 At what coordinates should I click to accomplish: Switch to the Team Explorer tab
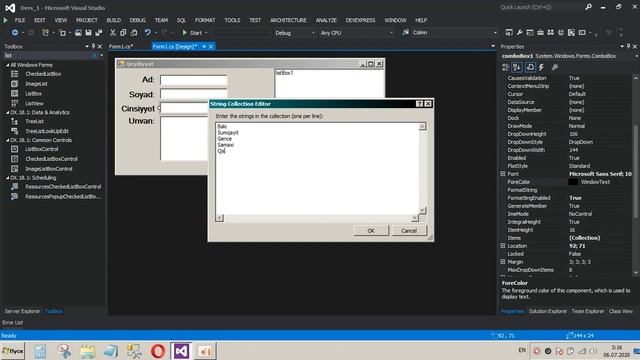[587, 311]
